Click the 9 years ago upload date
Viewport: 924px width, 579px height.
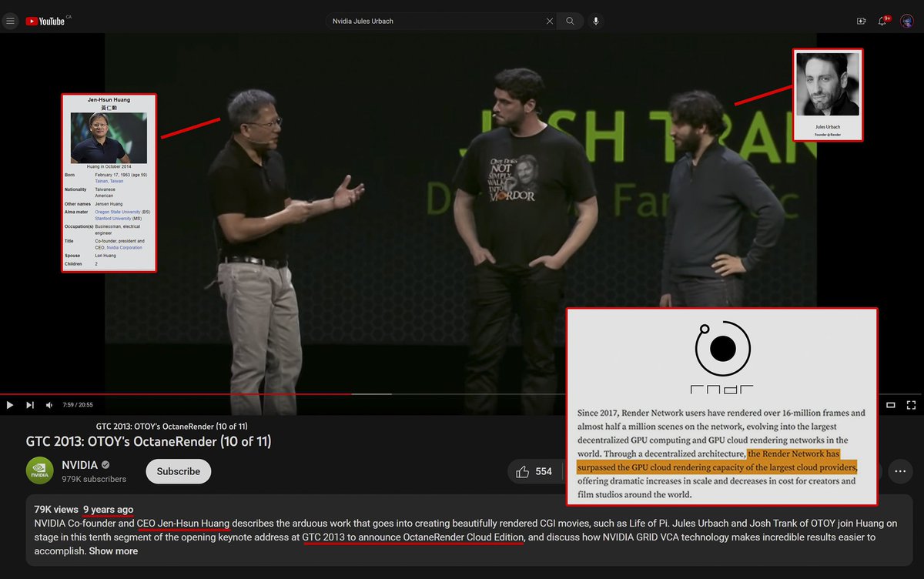(109, 510)
